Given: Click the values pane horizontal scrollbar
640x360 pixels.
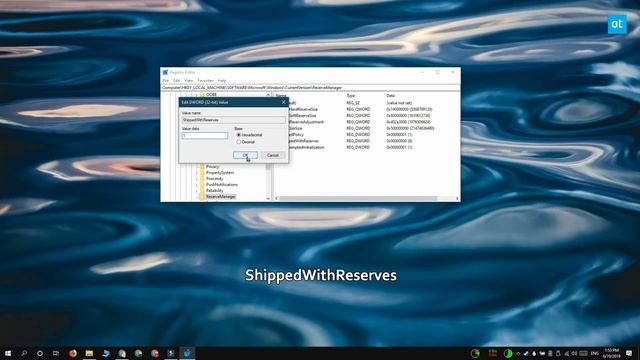Looking at the screenshot, I should coord(358,199).
